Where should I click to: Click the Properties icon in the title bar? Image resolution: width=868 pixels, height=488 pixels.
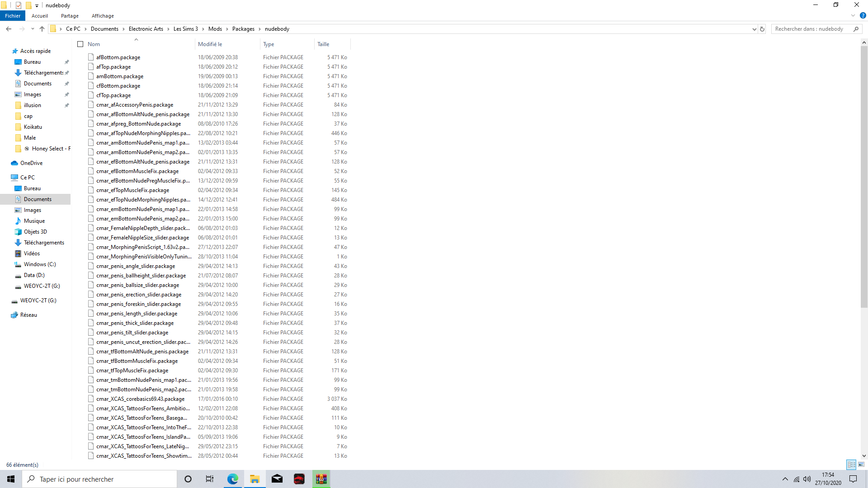coord(19,5)
